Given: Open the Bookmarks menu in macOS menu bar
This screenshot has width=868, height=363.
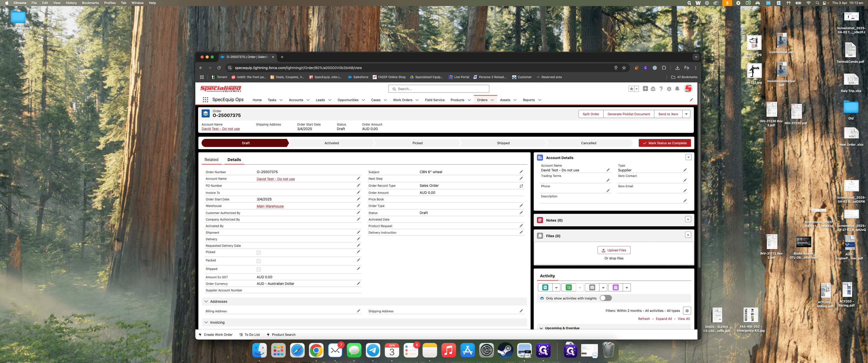Looking at the screenshot, I should tap(90, 3).
